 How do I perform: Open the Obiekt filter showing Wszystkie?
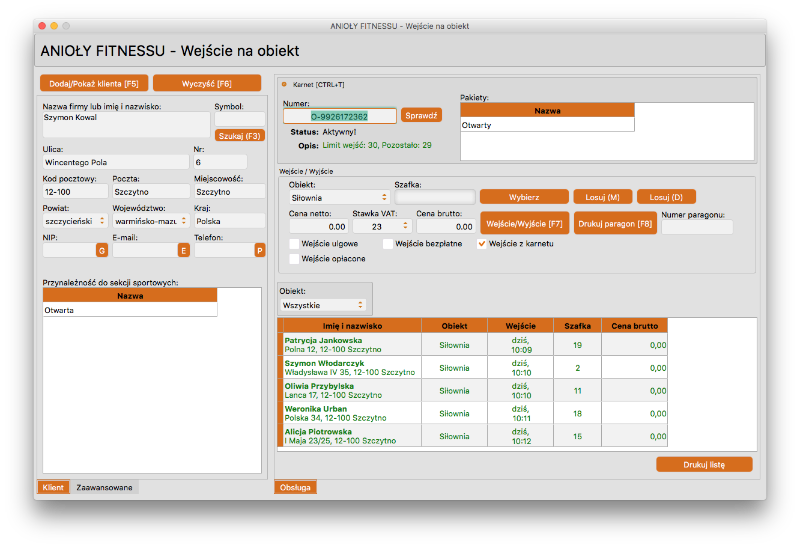(324, 304)
